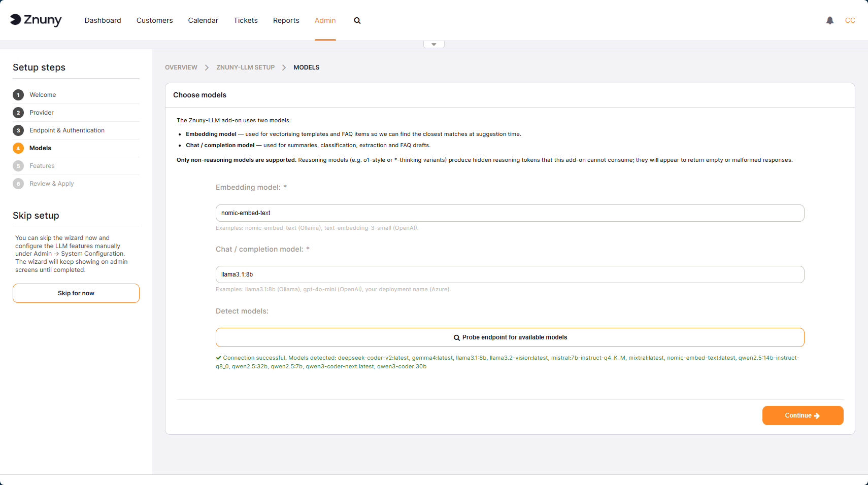
Task: Click the Models breadcrumb
Action: click(x=307, y=67)
